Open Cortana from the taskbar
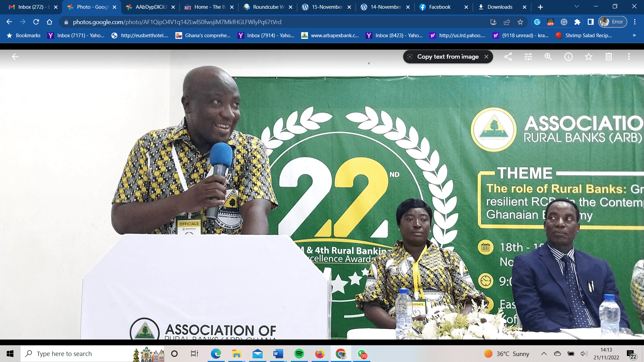This screenshot has width=644, height=362. pos(174,354)
